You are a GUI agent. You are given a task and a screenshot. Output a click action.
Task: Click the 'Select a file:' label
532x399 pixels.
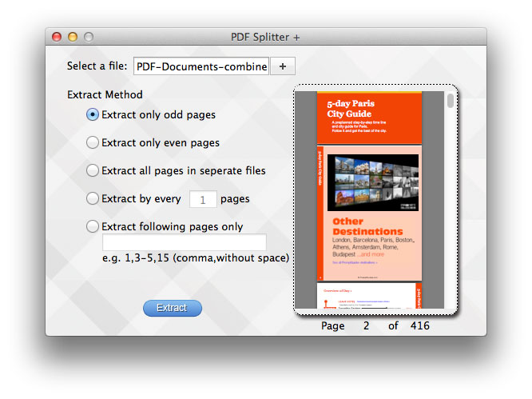pos(97,66)
